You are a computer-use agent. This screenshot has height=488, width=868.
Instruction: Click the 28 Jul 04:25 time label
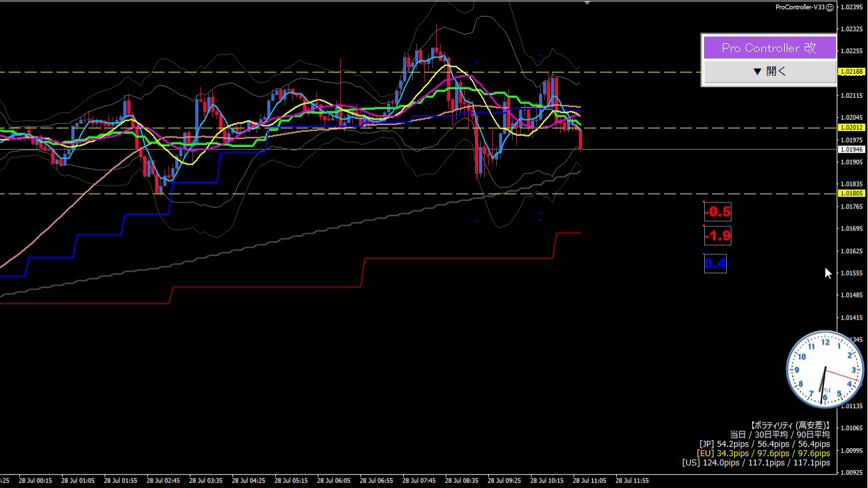coord(248,480)
